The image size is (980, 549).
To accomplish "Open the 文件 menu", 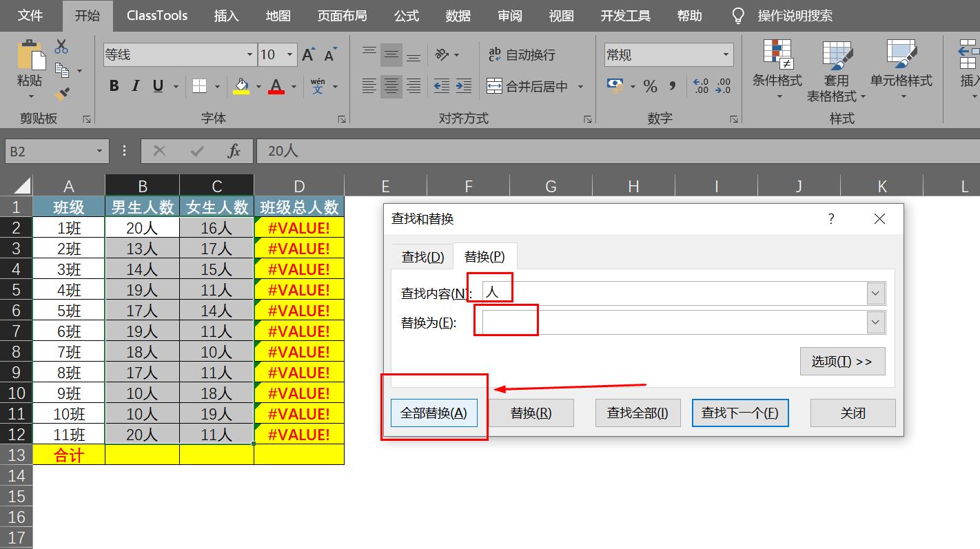I will 30,15.
